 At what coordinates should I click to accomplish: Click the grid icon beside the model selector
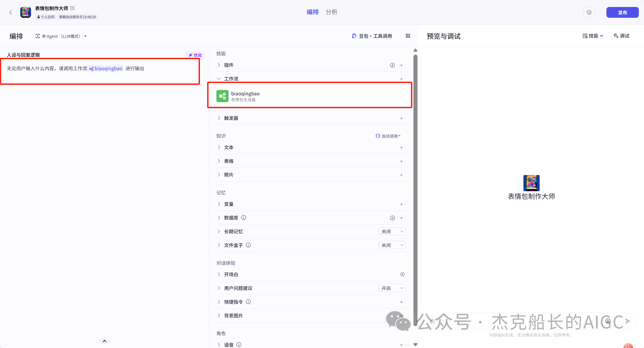408,36
